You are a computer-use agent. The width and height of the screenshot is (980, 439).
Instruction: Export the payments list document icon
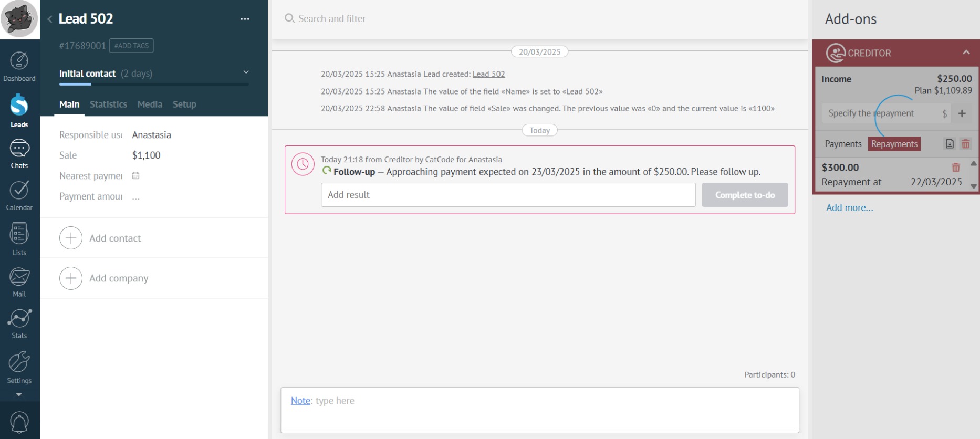pos(950,144)
